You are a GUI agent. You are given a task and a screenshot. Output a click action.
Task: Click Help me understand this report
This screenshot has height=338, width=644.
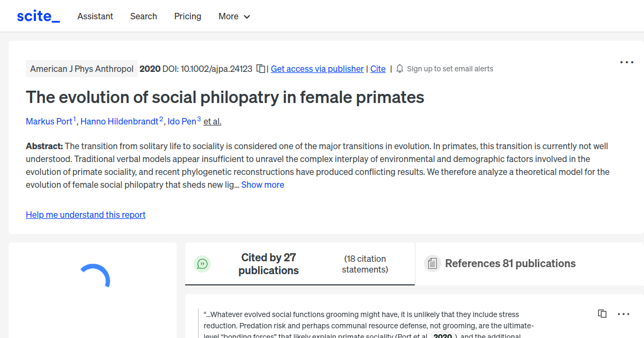point(85,215)
